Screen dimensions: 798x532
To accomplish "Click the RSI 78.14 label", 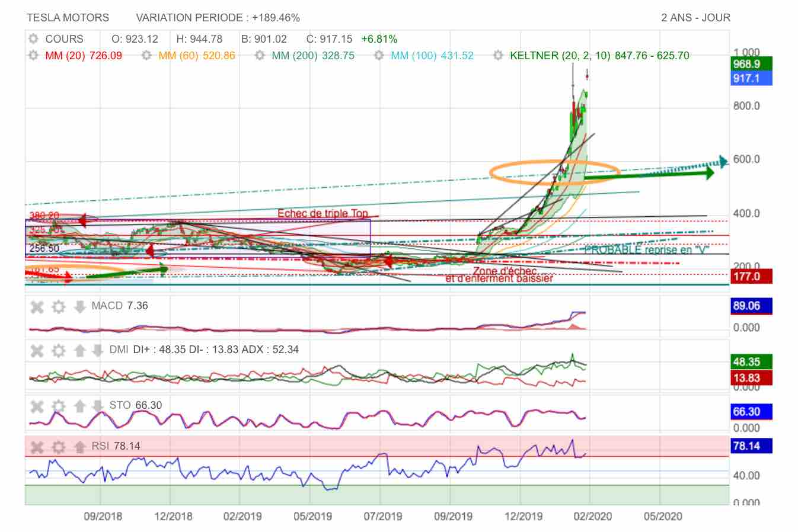I will (116, 446).
